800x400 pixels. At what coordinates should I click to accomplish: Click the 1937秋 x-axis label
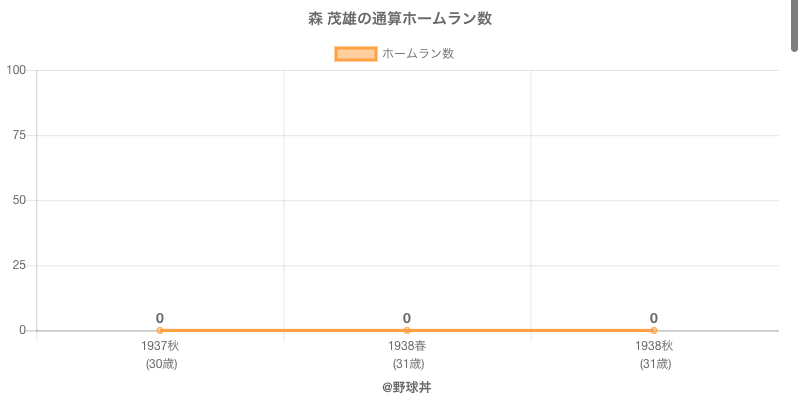point(160,346)
